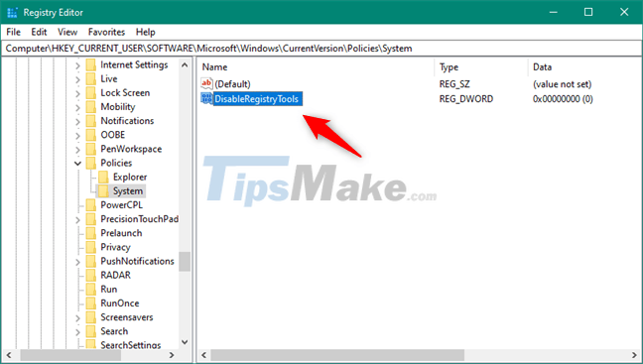Select the DisableRegistryTools value name
643x364 pixels.
coord(258,99)
